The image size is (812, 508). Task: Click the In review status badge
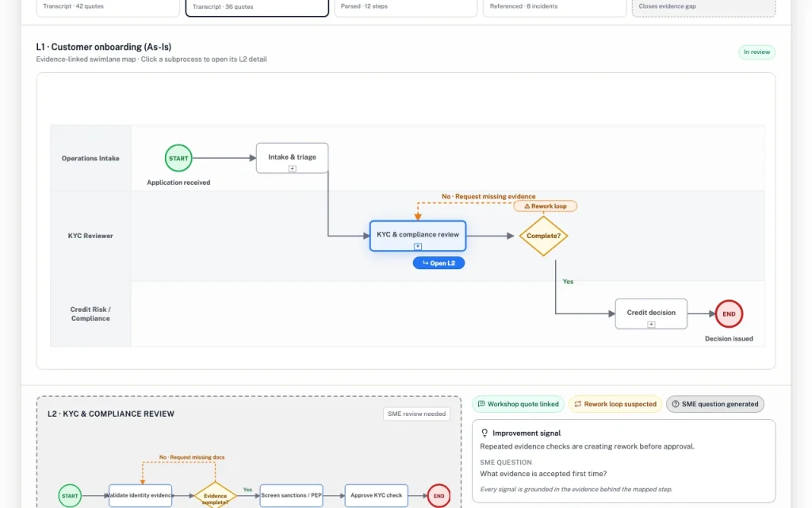(756, 52)
